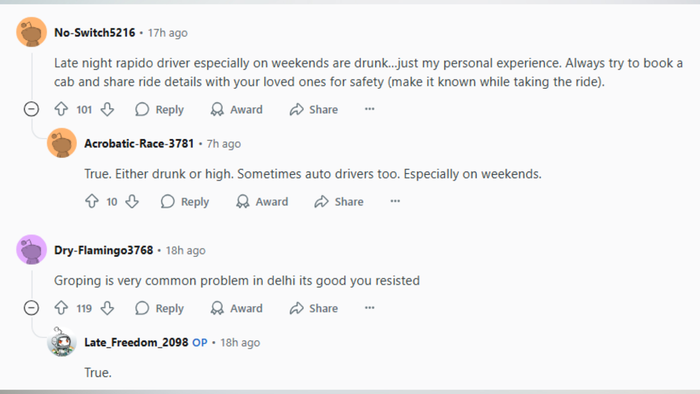The width and height of the screenshot is (700, 394).
Task: Give Award to Acrobatic-Race-3781's reply
Action: (x=262, y=202)
